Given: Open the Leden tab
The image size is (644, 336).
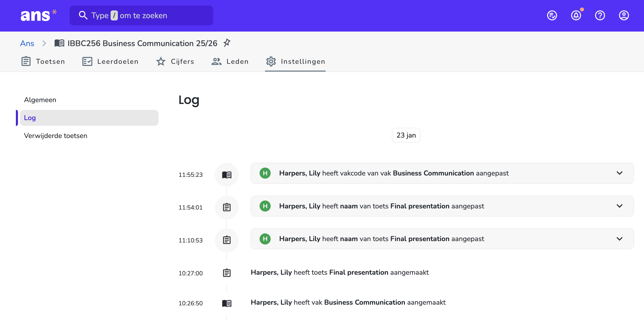Looking at the screenshot, I should point(230,62).
